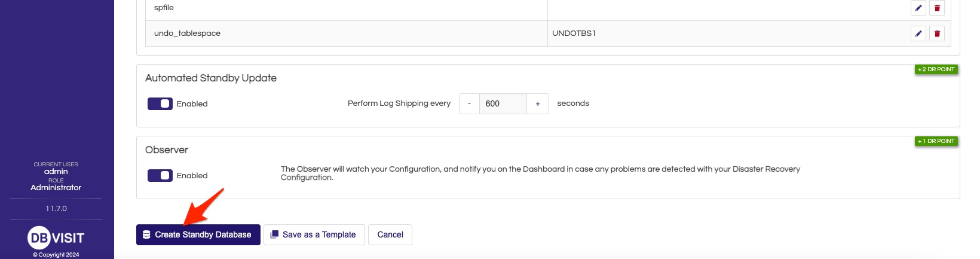Delete the spfile parameter row

(937, 8)
